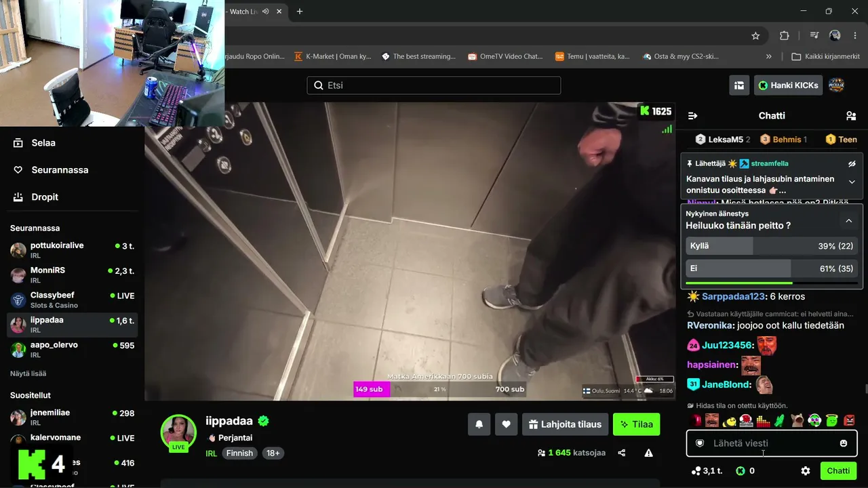868x488 pixels.
Task: Open LeksaM5 leaderboard entry
Action: click(723, 140)
